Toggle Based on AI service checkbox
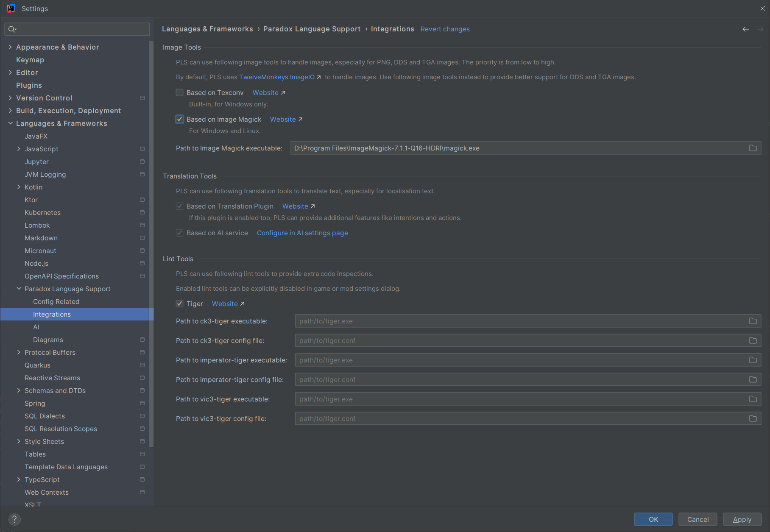 click(180, 233)
